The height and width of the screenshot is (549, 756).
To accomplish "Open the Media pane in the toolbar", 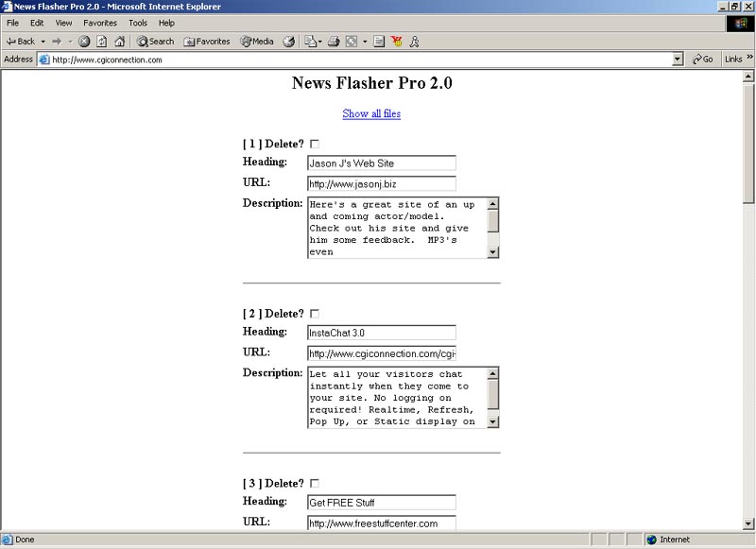I will 257,42.
